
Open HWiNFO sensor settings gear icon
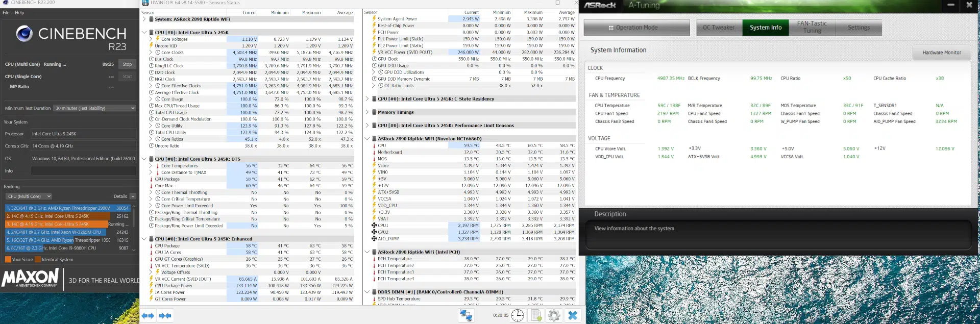tap(554, 315)
